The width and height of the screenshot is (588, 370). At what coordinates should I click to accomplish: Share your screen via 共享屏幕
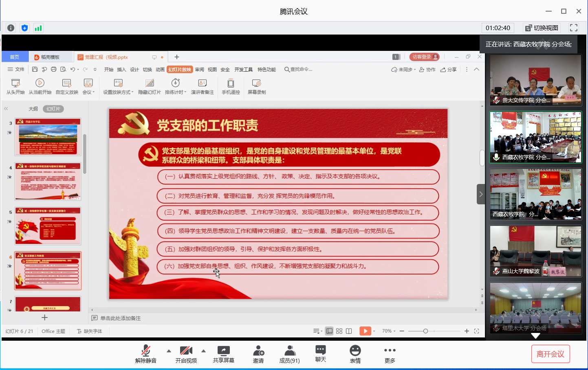coord(223,353)
